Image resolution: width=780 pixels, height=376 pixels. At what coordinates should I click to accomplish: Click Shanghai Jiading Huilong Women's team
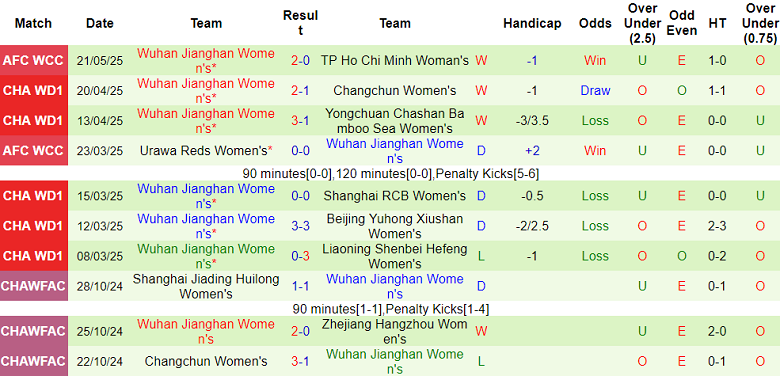pos(206,286)
